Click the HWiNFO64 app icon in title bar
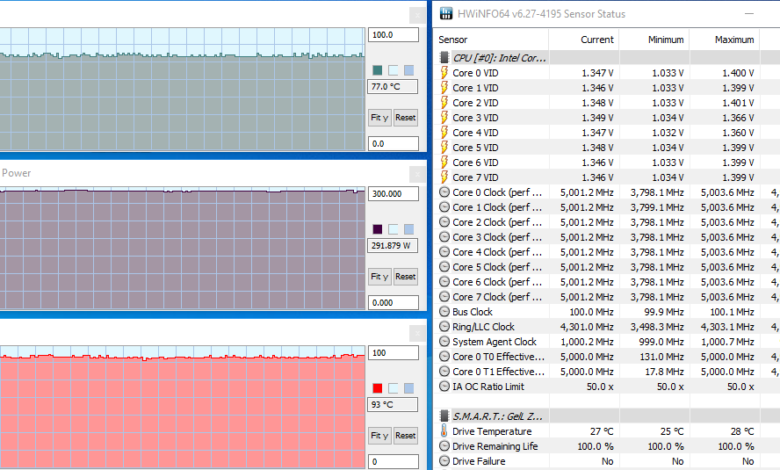This screenshot has width=780, height=470. [446, 13]
